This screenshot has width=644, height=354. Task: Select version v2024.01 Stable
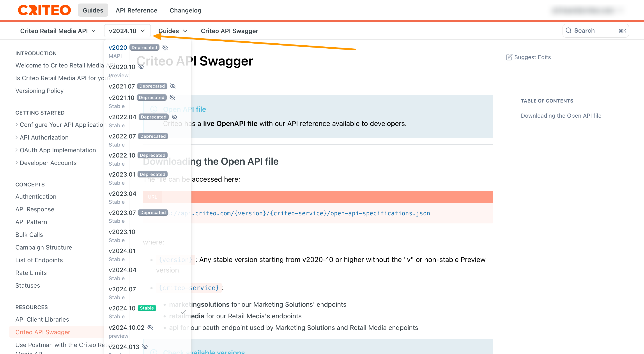(x=147, y=255)
